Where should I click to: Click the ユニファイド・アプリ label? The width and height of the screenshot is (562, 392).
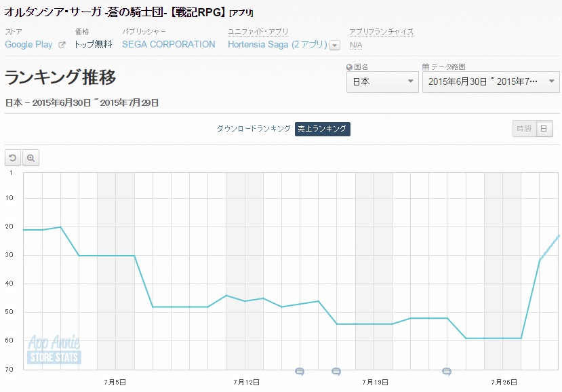pyautogui.click(x=258, y=32)
